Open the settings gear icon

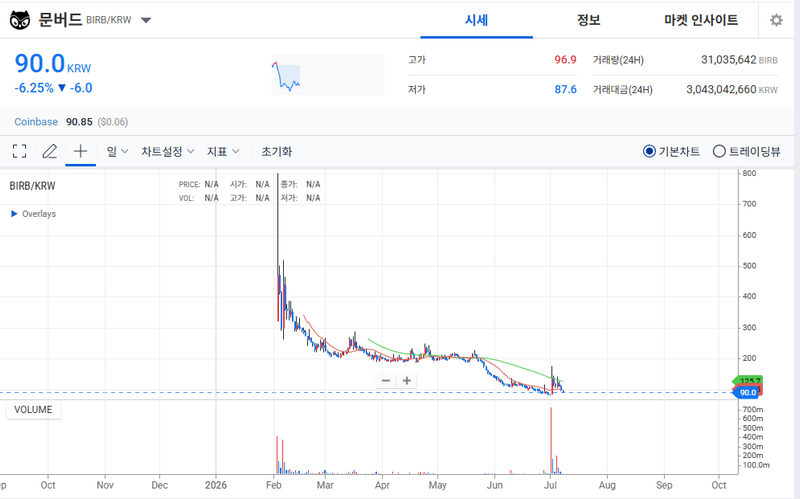click(x=776, y=20)
